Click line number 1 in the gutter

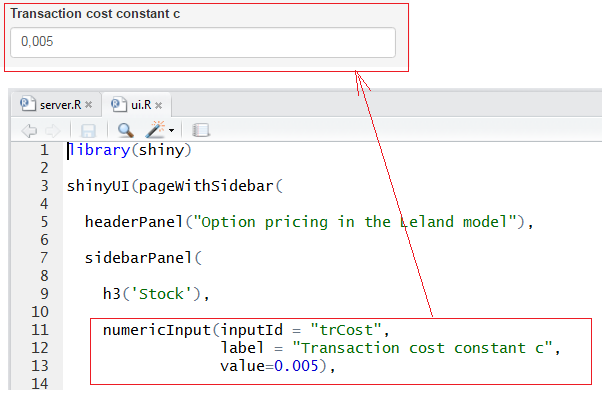click(44, 150)
